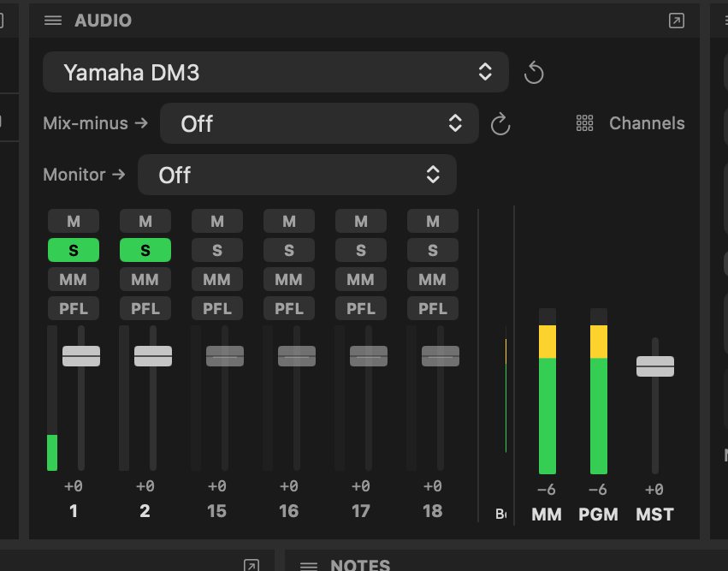Click the PGM level meter
Image resolution: width=728 pixels, height=571 pixels.
[599, 391]
